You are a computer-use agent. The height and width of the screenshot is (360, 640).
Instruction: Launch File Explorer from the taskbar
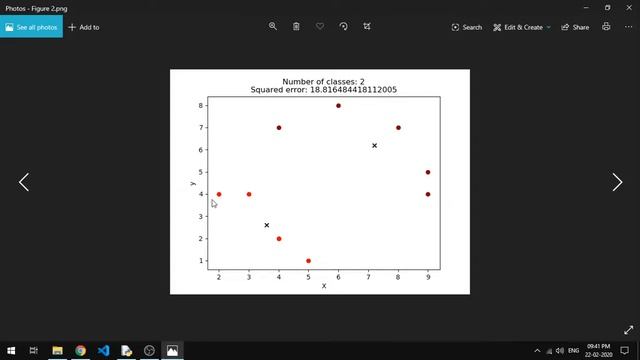pyautogui.click(x=58, y=351)
